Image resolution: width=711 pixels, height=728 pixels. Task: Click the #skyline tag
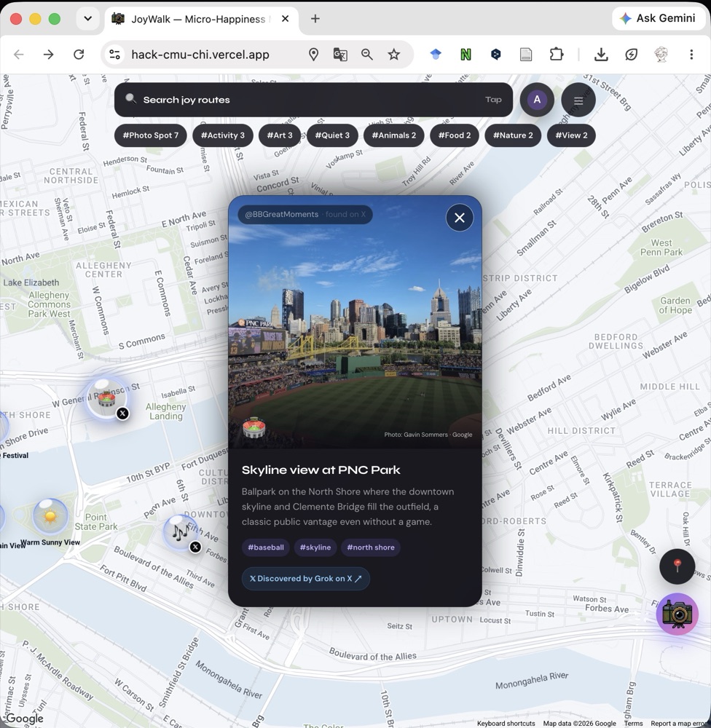pyautogui.click(x=315, y=547)
